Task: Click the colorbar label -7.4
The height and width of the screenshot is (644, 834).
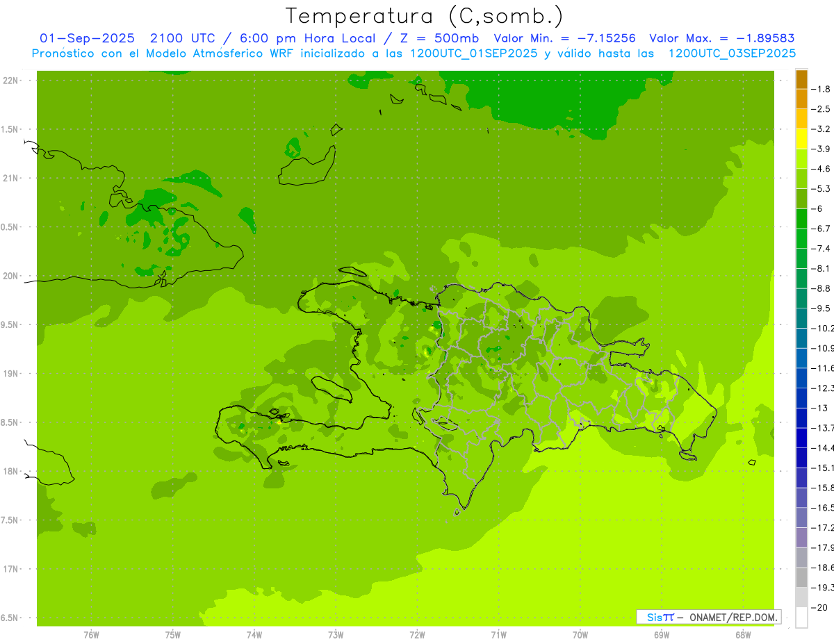Action: [822, 248]
